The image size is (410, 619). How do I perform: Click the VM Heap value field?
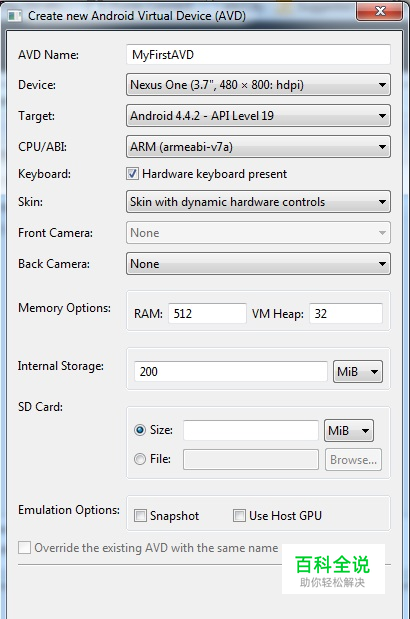click(x=346, y=313)
